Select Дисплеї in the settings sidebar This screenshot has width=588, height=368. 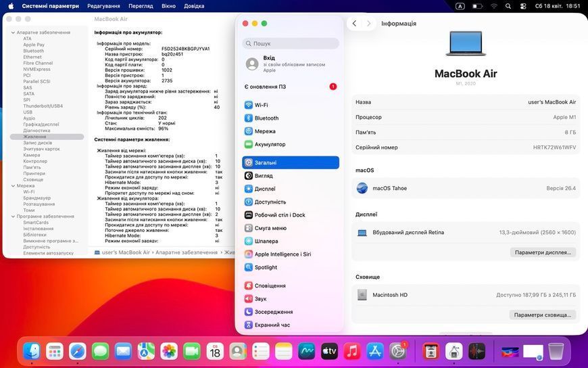290,189
